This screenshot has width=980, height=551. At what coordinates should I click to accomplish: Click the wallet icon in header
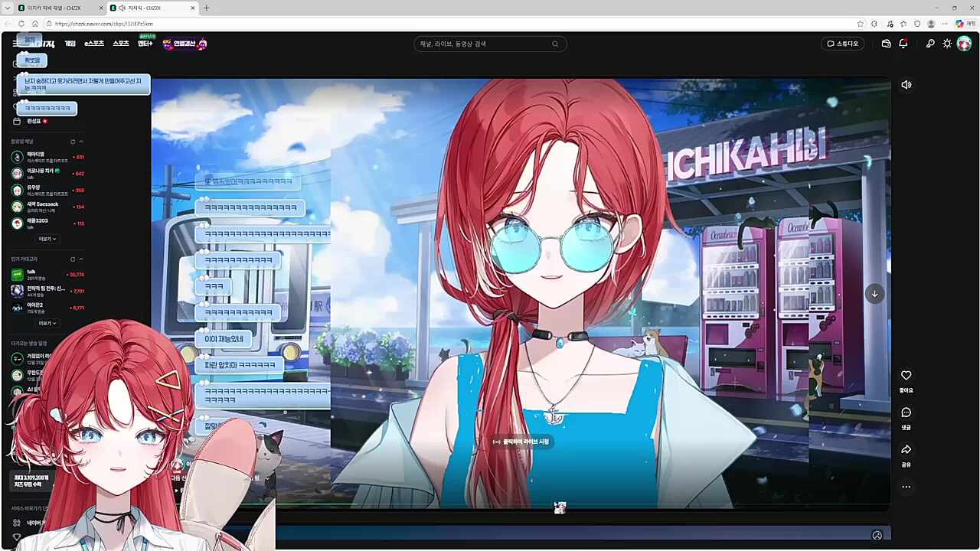[x=886, y=44]
